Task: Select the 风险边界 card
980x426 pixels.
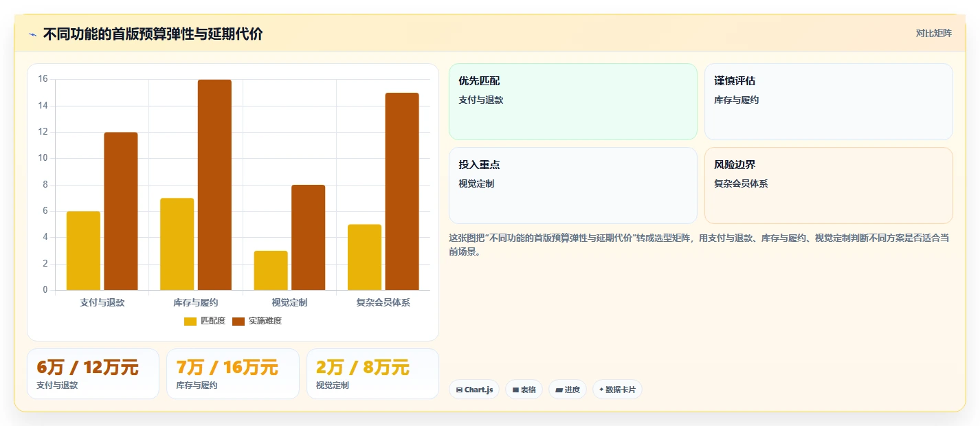Action: point(829,186)
